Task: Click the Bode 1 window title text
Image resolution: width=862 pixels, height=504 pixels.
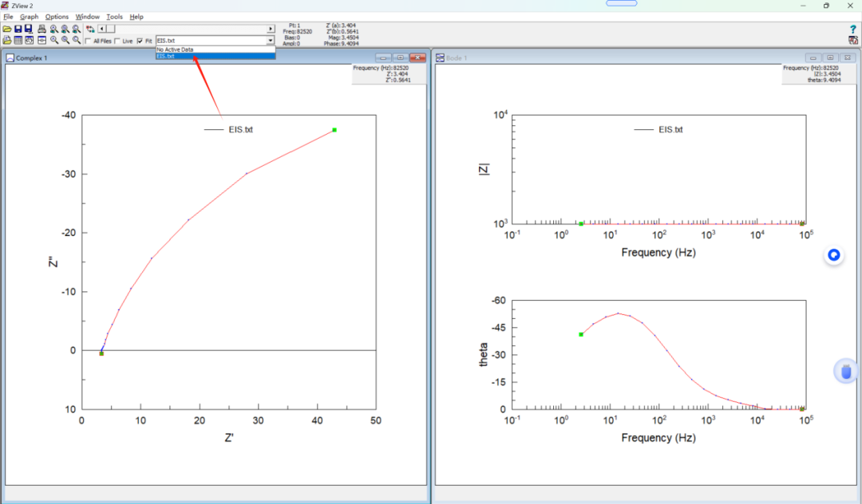Action: point(457,57)
